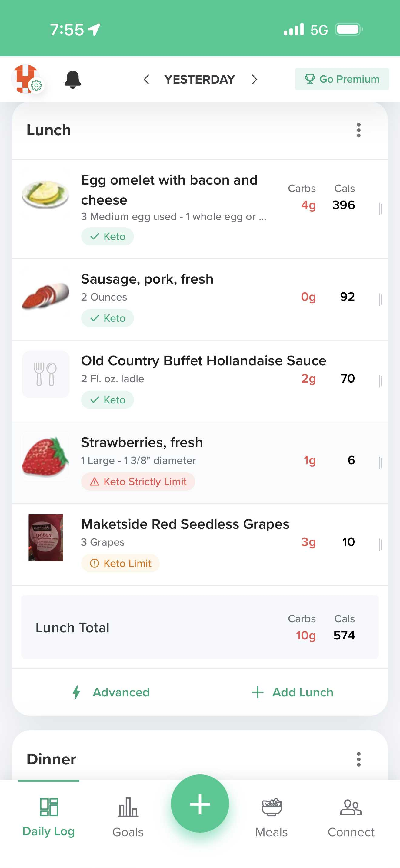The width and height of the screenshot is (400, 868).
Task: Open Dinner three-dot options menu
Action: pyautogui.click(x=358, y=759)
